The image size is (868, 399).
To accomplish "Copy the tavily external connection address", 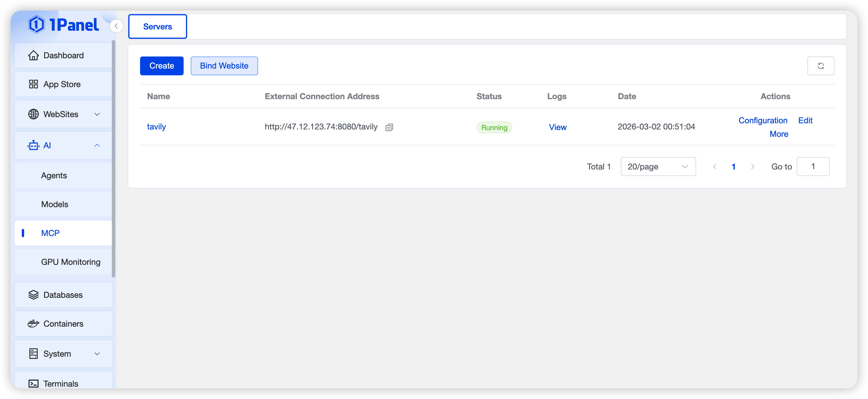I will (389, 127).
